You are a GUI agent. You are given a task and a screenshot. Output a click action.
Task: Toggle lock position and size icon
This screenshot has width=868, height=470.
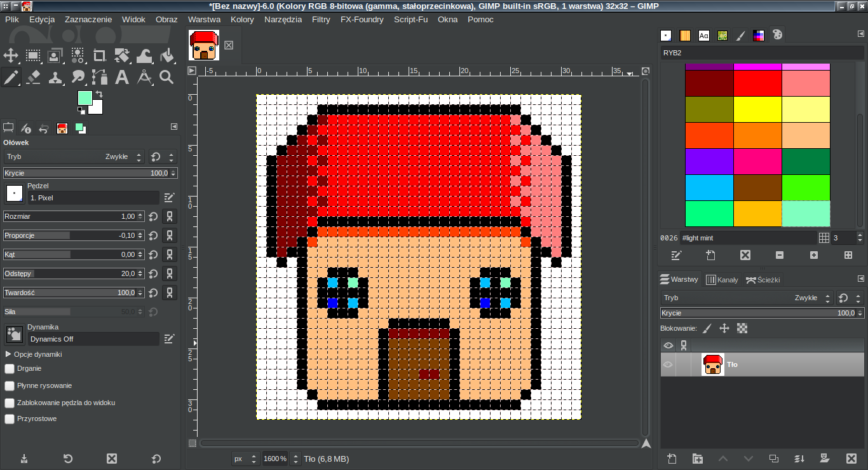coord(724,328)
